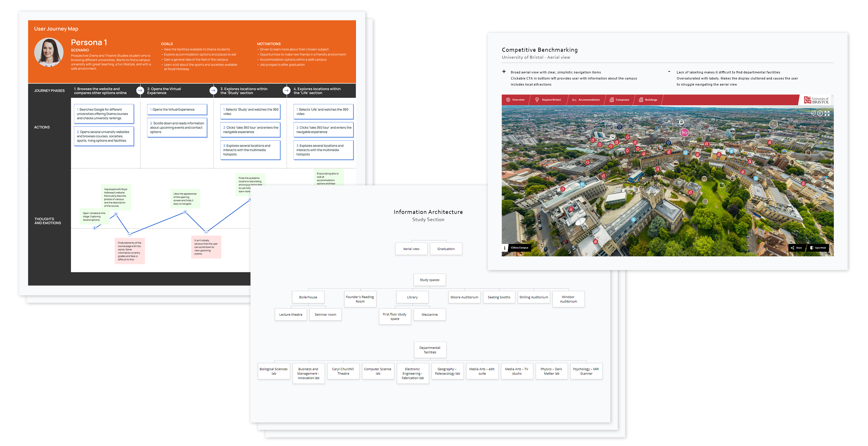Click the pink accommodation bed hotspot
The image size is (868, 446).
[684, 133]
